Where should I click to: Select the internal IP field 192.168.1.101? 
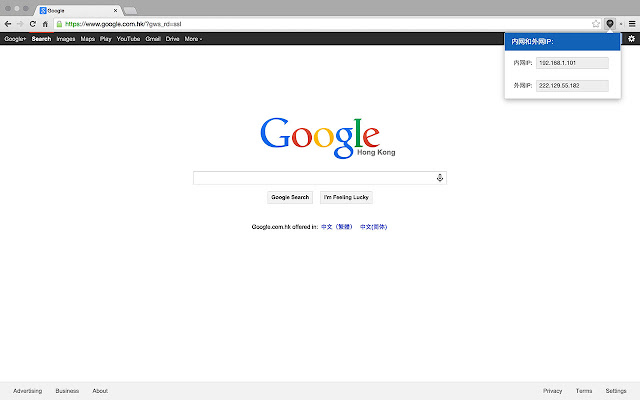click(572, 63)
